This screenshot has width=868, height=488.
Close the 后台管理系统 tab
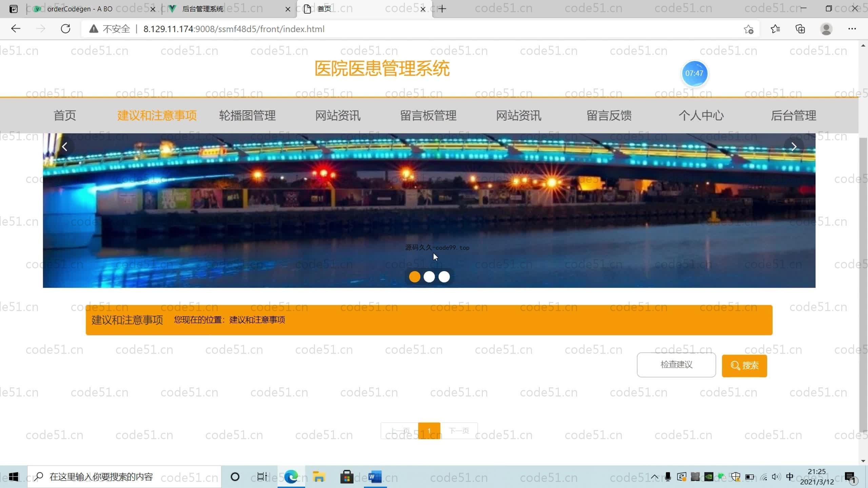tap(288, 9)
